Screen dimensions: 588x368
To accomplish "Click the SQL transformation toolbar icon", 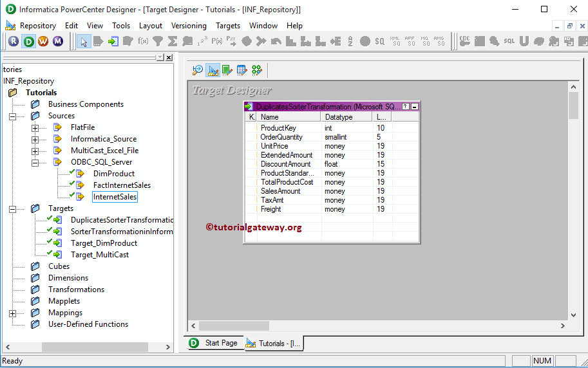I will (x=509, y=41).
